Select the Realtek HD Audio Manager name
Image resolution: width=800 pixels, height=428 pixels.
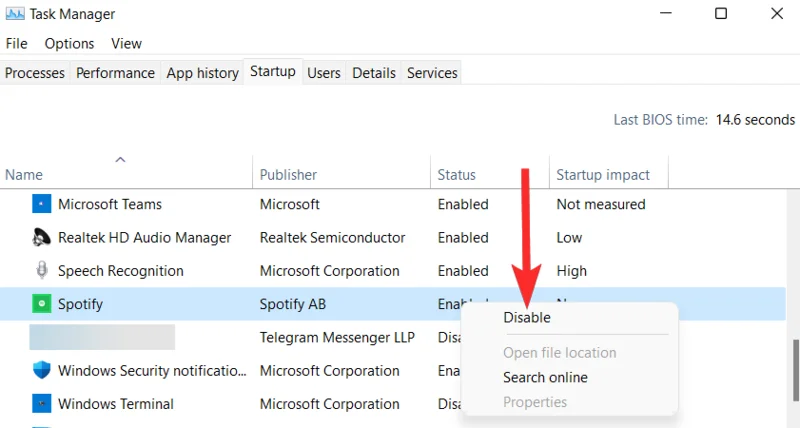[x=144, y=238]
